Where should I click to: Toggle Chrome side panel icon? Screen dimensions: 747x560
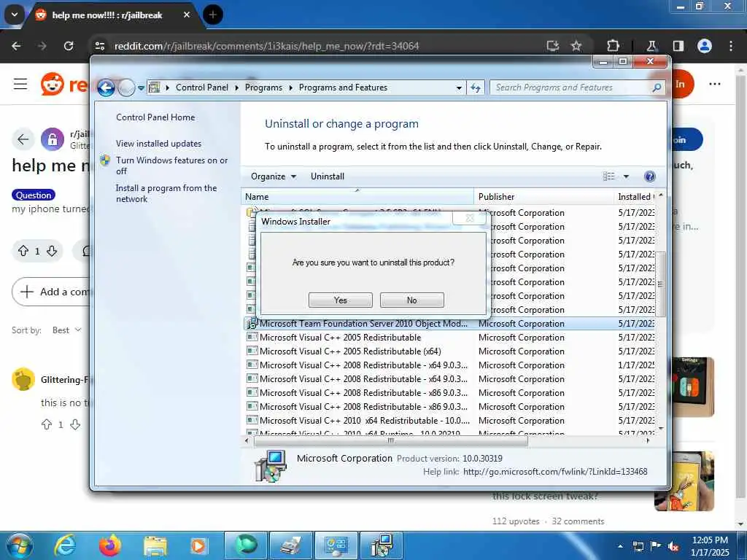point(678,46)
